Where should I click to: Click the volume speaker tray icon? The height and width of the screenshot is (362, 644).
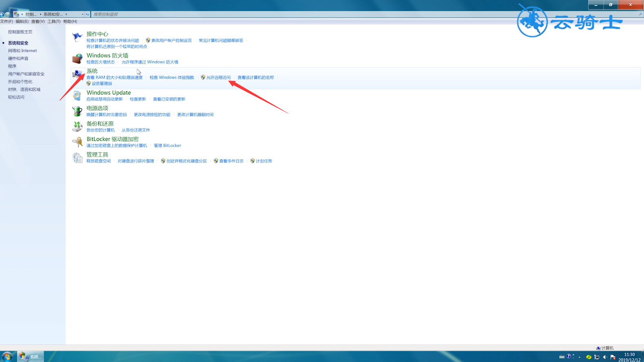pos(605,357)
